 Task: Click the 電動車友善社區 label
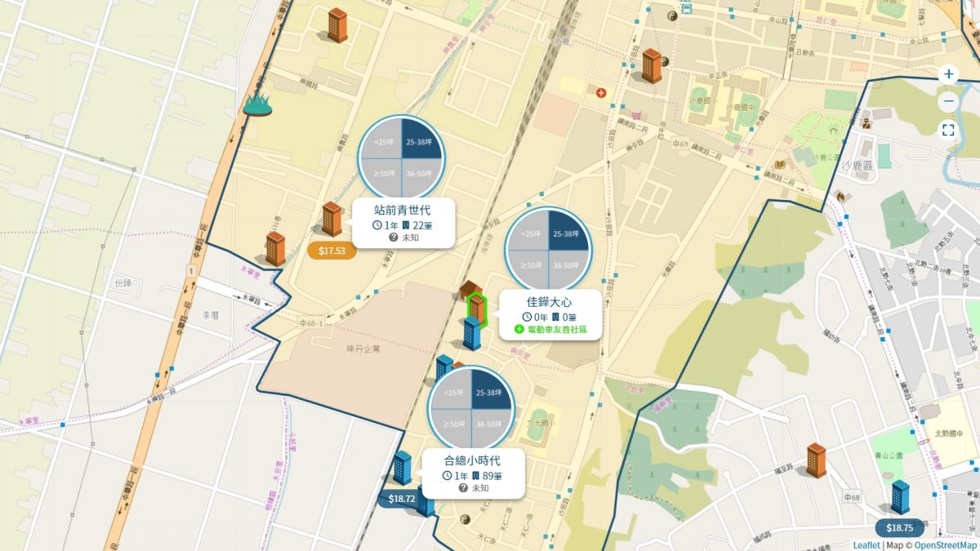[x=557, y=329]
